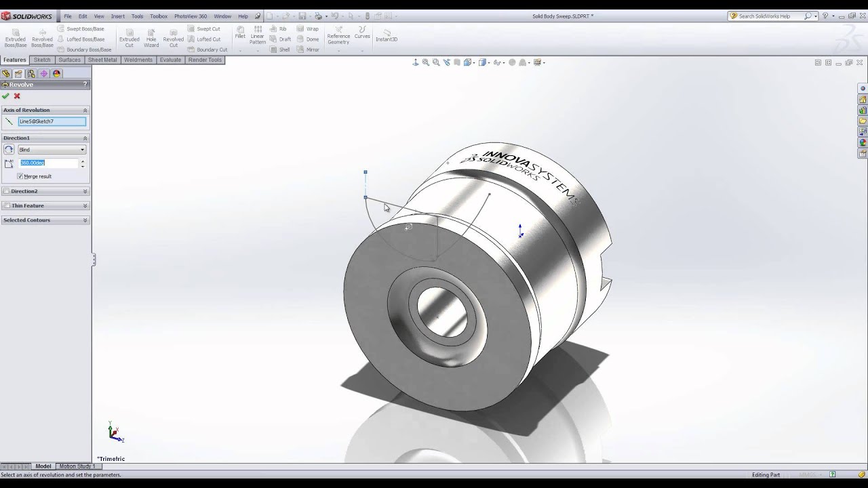Click the Fillet tool
868x488 pixels.
(x=240, y=32)
